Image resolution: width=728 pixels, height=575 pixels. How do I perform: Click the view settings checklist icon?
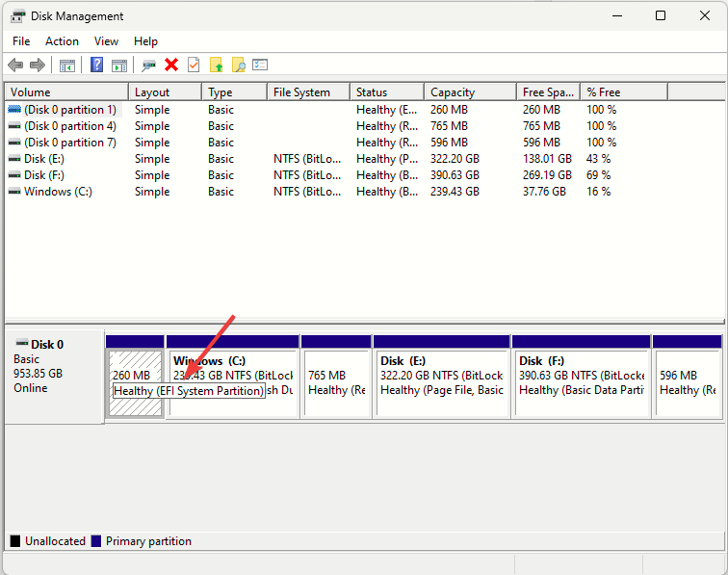(260, 65)
